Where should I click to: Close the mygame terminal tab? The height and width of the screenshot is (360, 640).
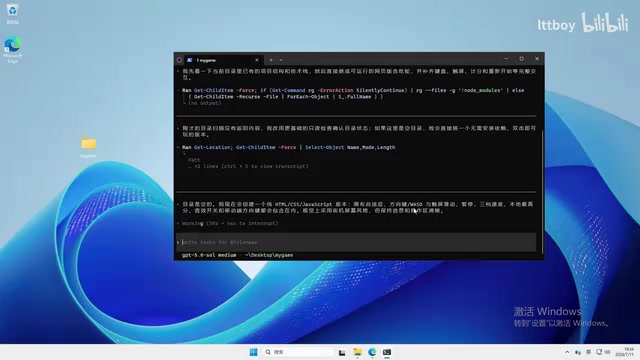(x=257, y=60)
